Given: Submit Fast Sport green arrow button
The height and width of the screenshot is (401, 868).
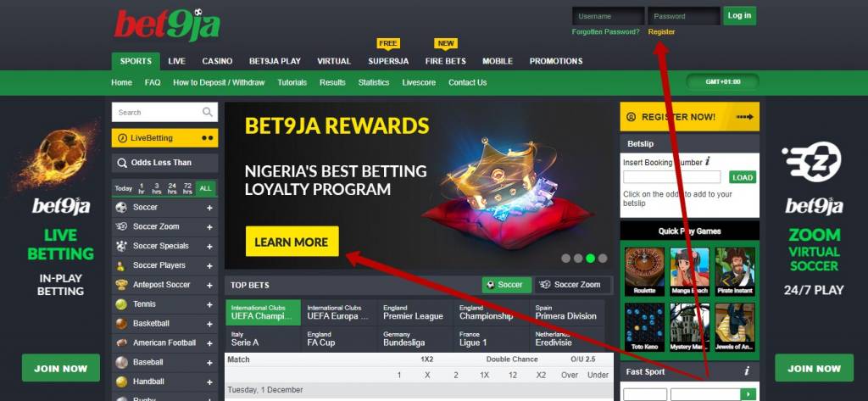Looking at the screenshot, I should (748, 394).
